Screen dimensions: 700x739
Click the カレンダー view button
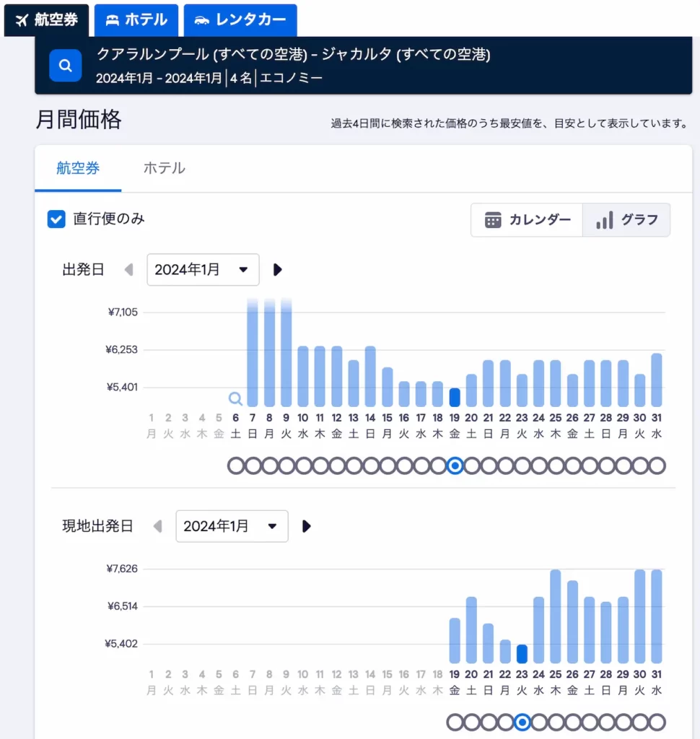tap(527, 220)
